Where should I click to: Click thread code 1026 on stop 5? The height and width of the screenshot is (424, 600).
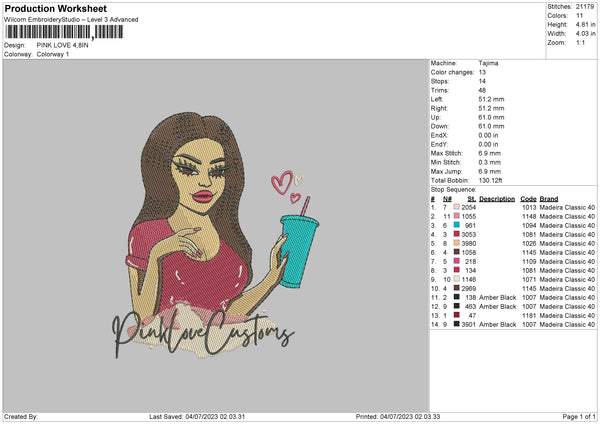[529, 243]
